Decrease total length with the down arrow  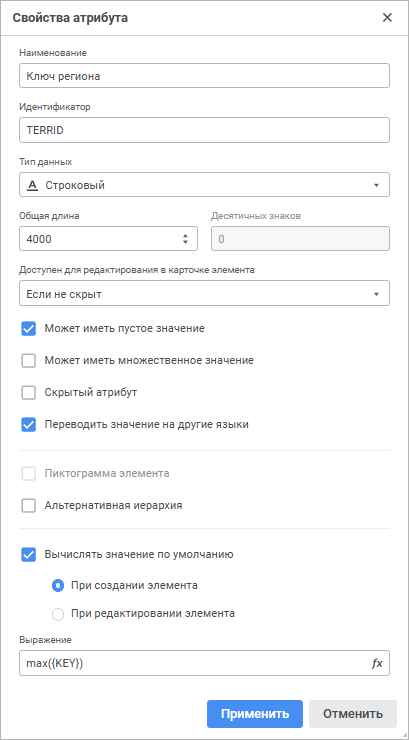point(185,242)
